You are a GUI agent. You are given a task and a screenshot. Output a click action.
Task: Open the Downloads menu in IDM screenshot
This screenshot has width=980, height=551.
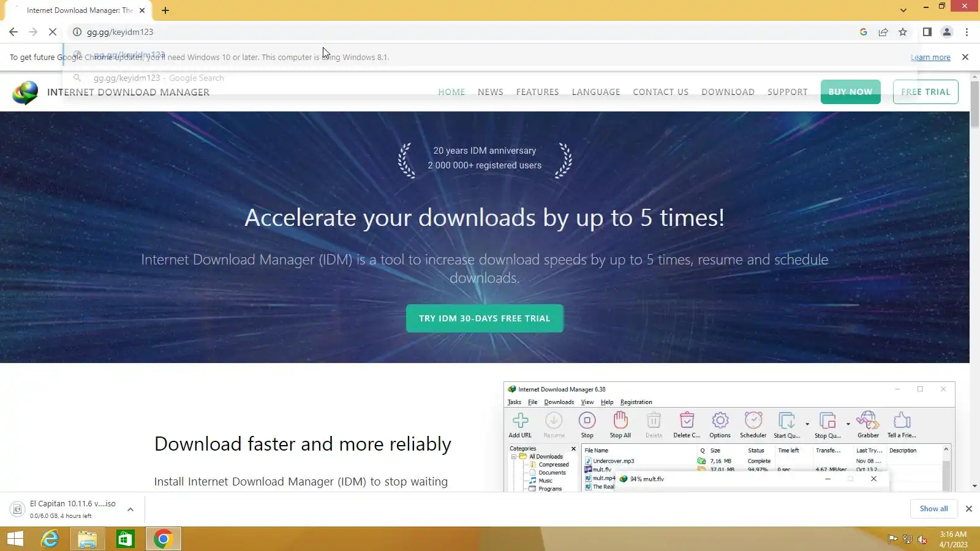coord(559,402)
